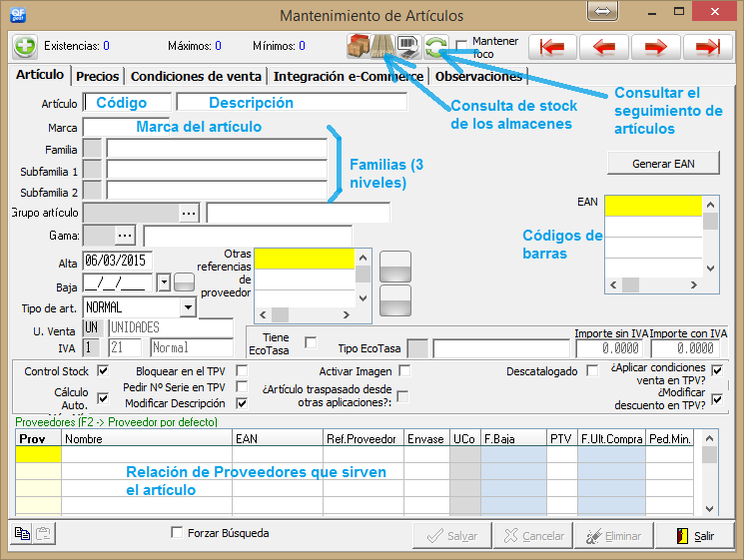Enable Descatalogado checkbox
Viewport: 744px width, 560px height.
pos(592,370)
